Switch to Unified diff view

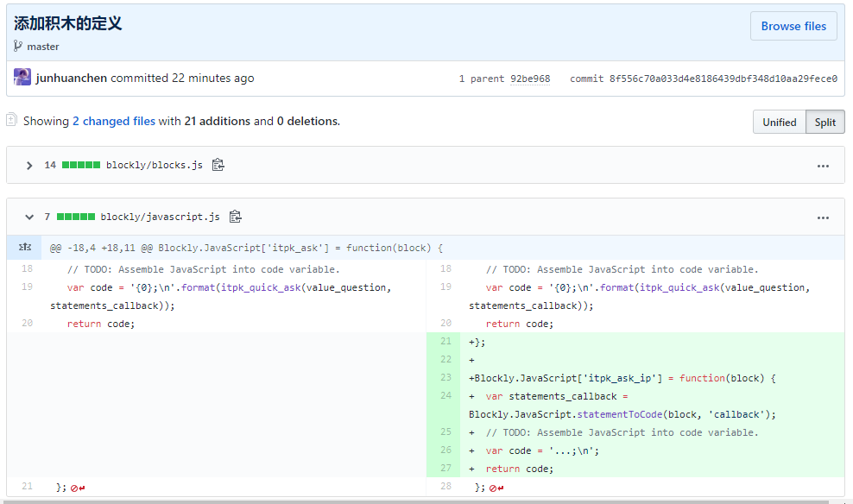click(x=779, y=122)
